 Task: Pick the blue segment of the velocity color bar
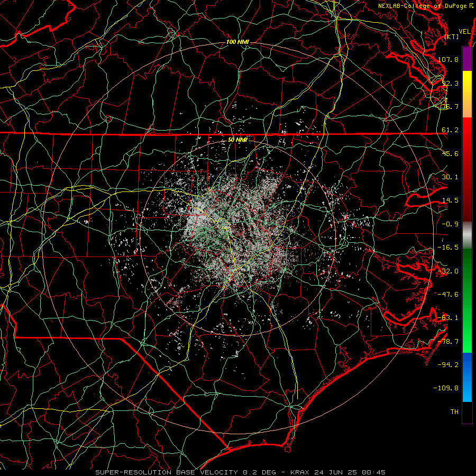pos(467,377)
